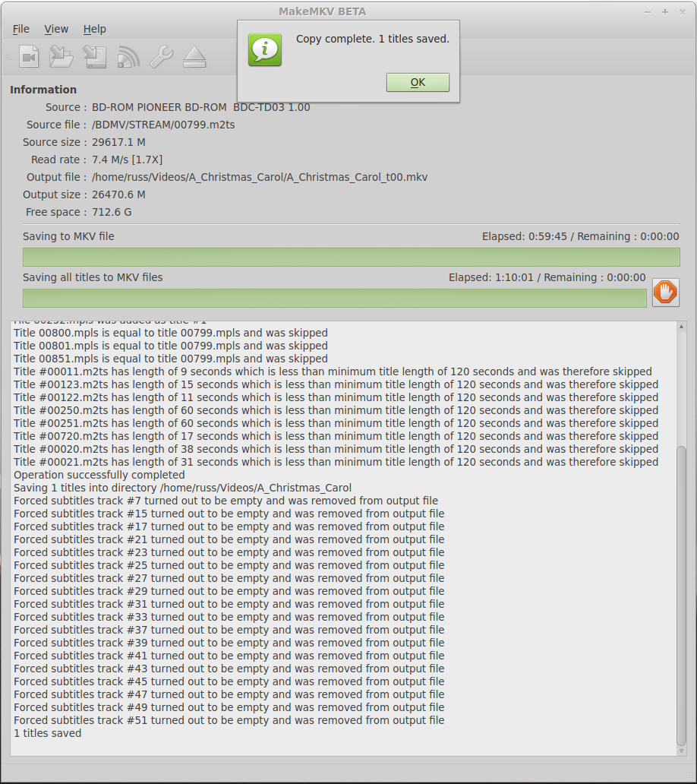Click the 'Copy complete. 1 titles saved.' message
This screenshot has height=784, width=697.
[x=373, y=39]
